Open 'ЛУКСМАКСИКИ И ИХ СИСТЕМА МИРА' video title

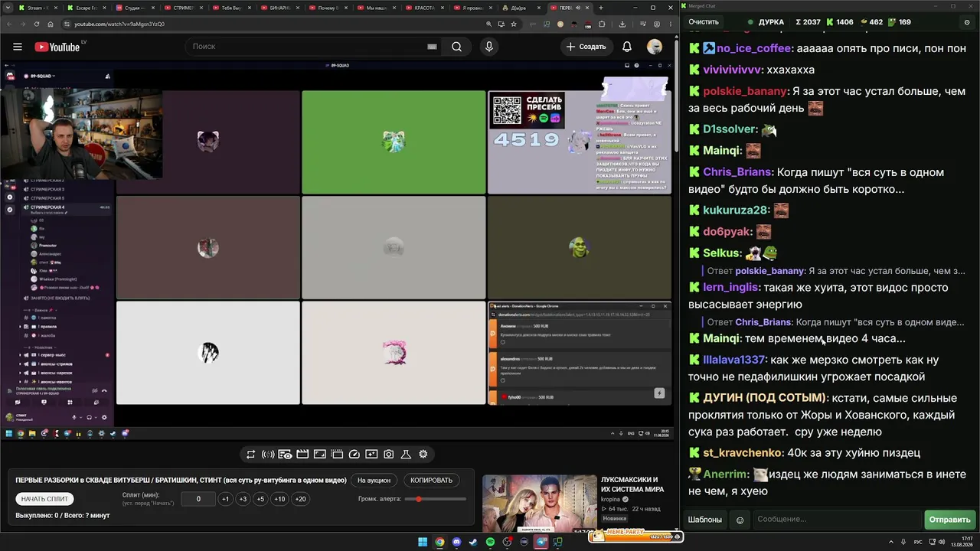coord(632,484)
